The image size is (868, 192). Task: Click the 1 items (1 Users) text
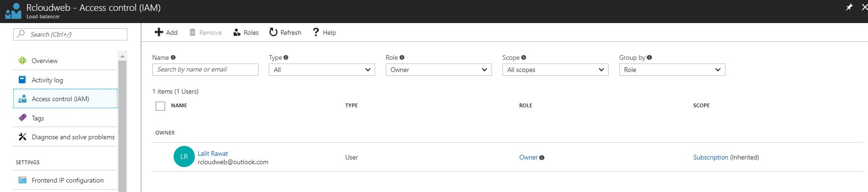[175, 91]
